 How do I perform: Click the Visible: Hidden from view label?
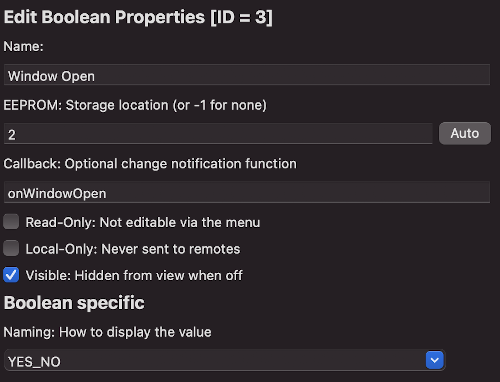134,275
